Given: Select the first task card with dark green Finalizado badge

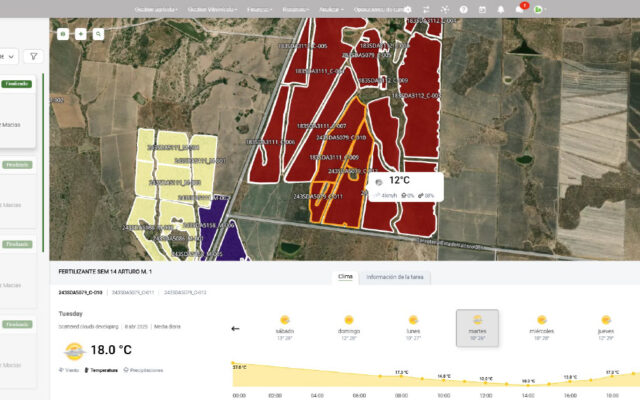Looking at the screenshot, I should click(18, 111).
